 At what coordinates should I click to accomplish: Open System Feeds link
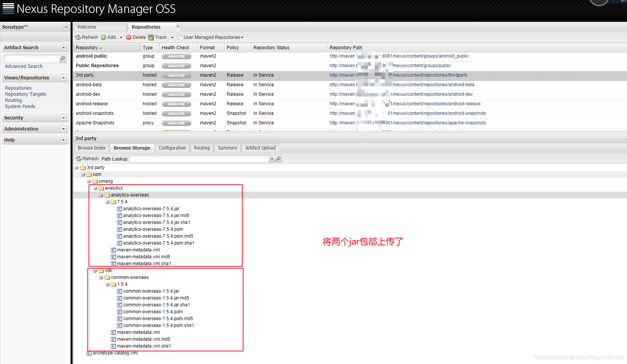(x=20, y=106)
